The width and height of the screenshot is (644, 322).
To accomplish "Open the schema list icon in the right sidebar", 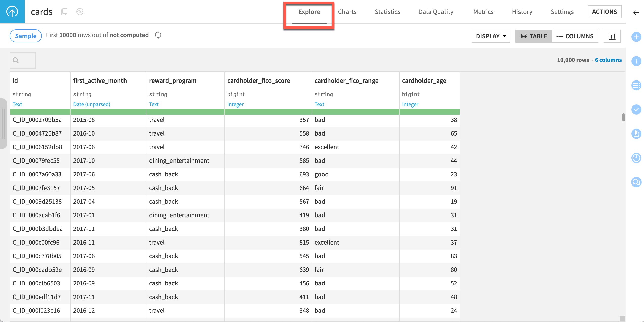I will point(636,85).
